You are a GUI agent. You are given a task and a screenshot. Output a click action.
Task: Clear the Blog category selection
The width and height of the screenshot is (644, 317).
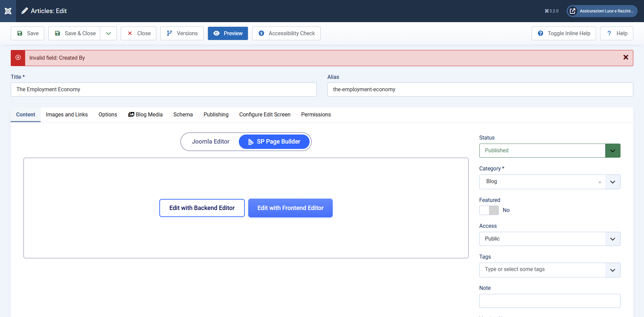600,182
